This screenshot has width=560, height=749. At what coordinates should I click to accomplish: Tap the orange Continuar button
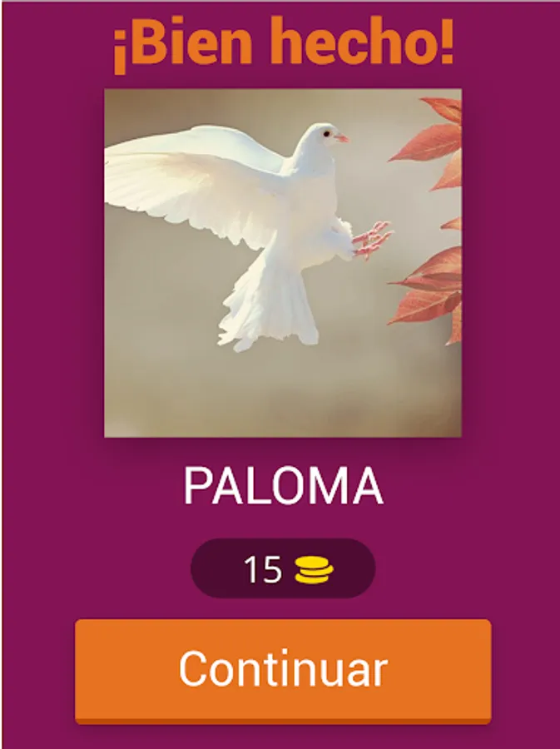click(283, 671)
